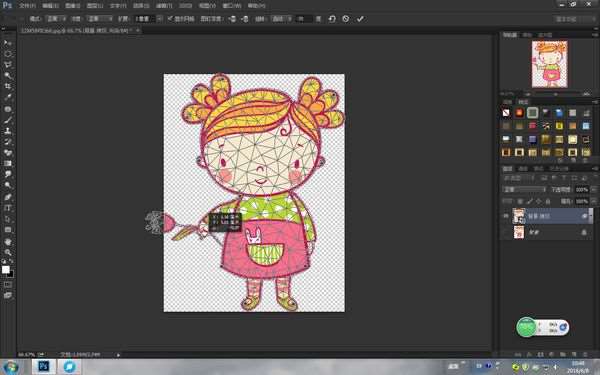The width and height of the screenshot is (600, 375).
Task: Open the Rotate mode dropdown
Action: 282,19
